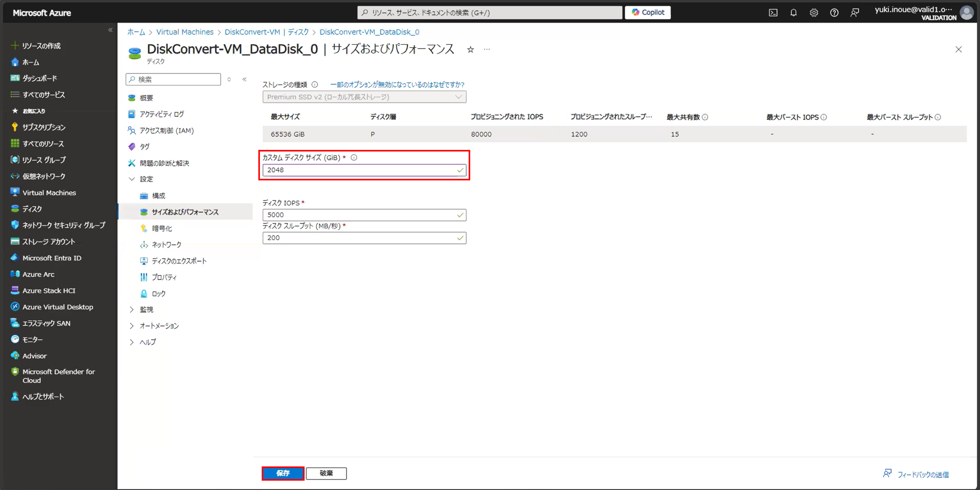Screen dimensions: 980x490
Task: Open All resources in sidebar
Action: (x=37, y=143)
